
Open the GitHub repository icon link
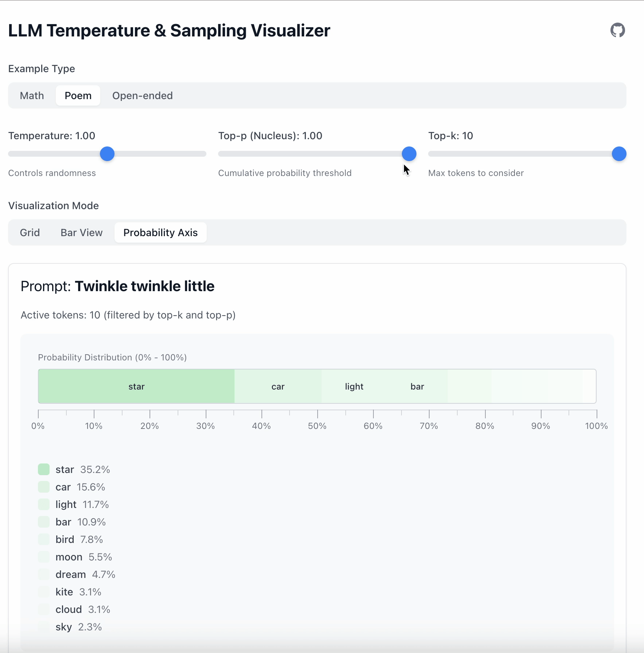(617, 30)
